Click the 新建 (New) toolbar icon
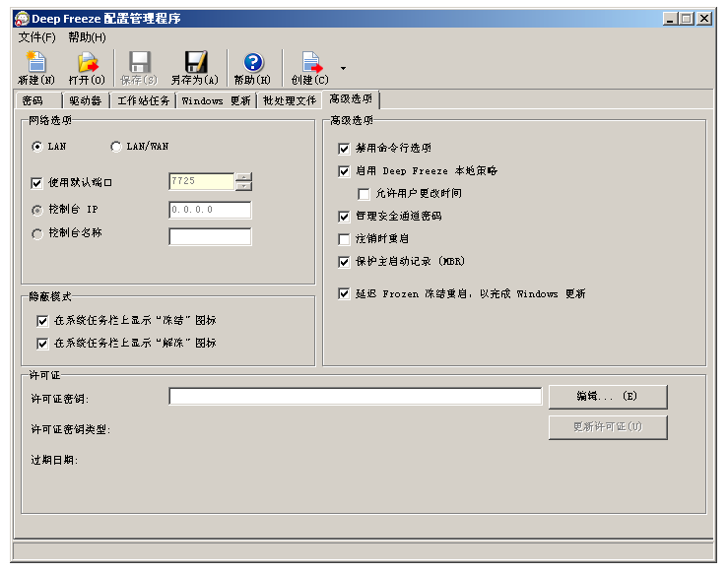The image size is (728, 572). pyautogui.click(x=35, y=62)
